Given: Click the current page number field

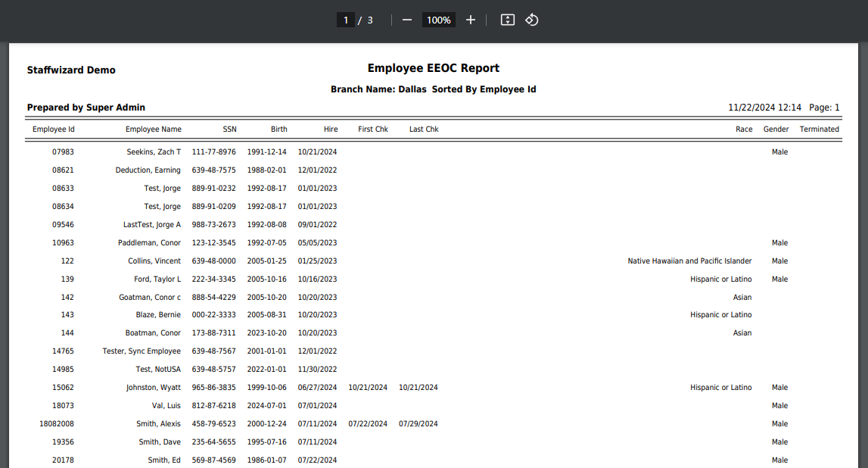Looking at the screenshot, I should click(x=346, y=20).
